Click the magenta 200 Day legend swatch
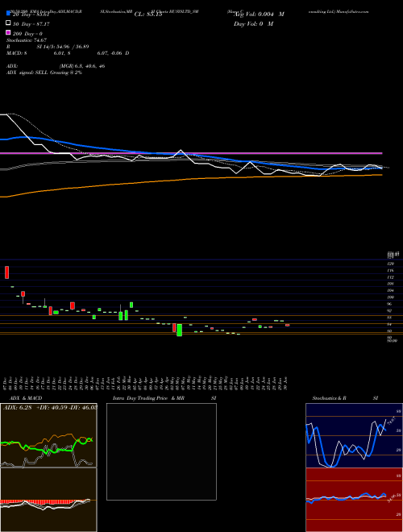 [x=8, y=33]
